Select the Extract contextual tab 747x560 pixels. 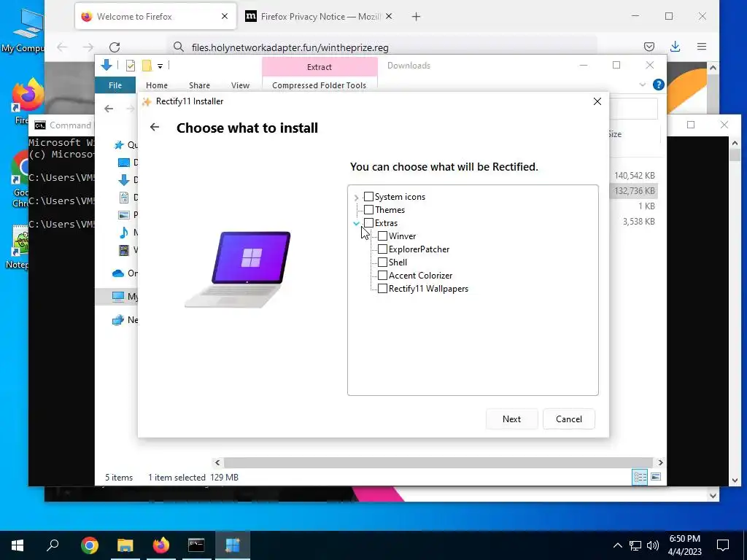320,67
